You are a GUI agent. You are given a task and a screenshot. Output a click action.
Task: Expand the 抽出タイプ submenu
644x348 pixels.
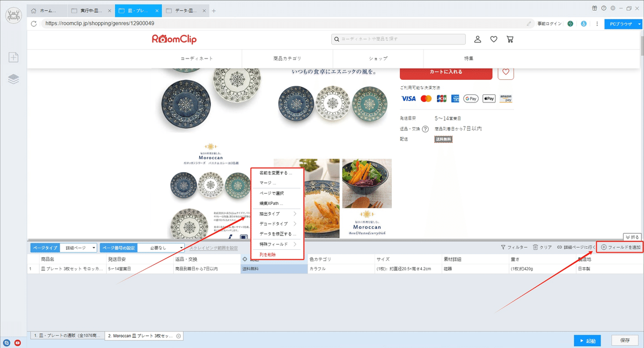[x=277, y=214]
